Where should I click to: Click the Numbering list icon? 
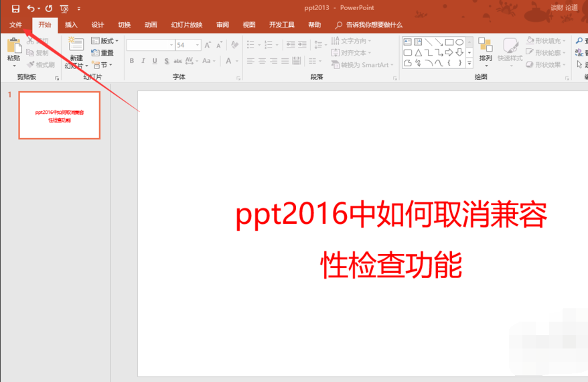pyautogui.click(x=269, y=45)
